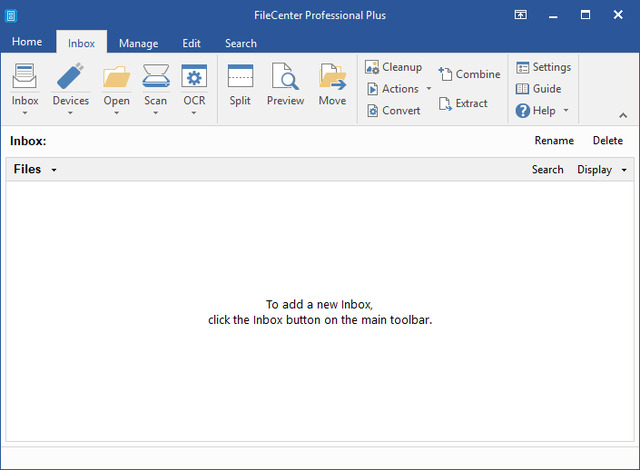The image size is (640, 470).
Task: Click the Rename button
Action: 554,141
